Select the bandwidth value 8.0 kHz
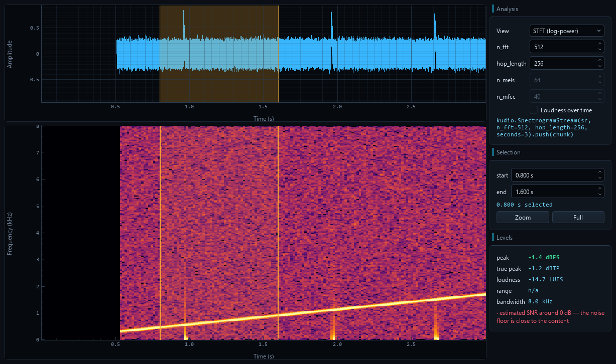 pos(540,301)
